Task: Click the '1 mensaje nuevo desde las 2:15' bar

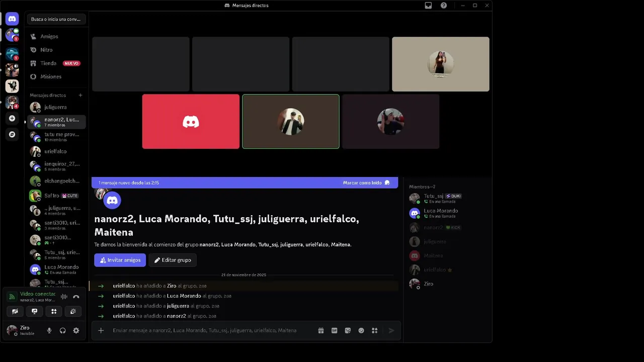Action: pyautogui.click(x=245, y=183)
